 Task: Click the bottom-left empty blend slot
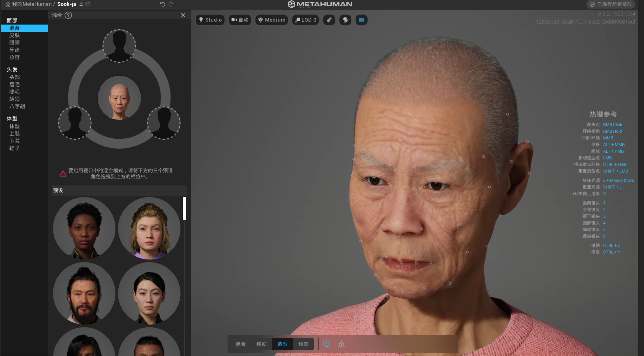tap(75, 123)
